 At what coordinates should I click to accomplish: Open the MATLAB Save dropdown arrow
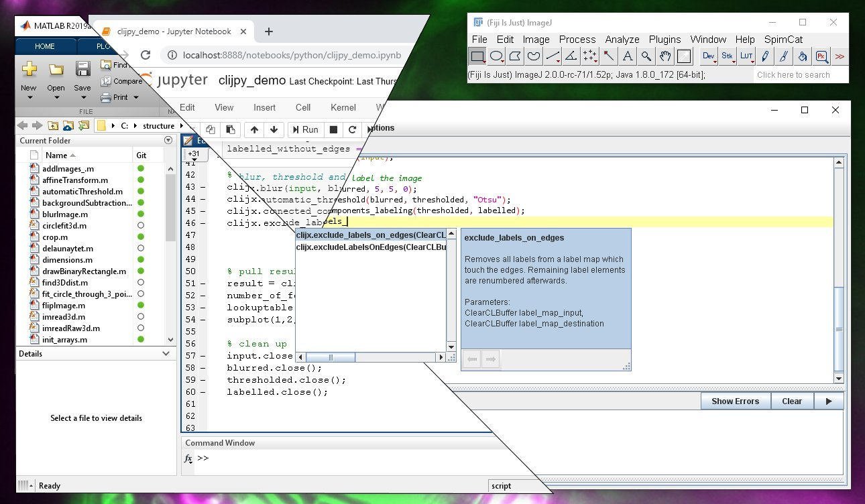point(82,98)
